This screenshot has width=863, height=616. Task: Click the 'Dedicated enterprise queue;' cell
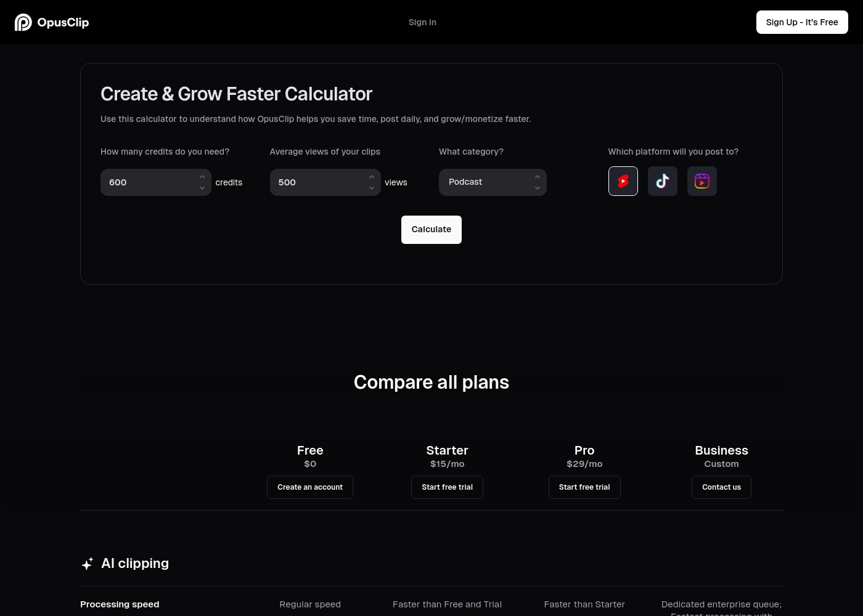[721, 604]
